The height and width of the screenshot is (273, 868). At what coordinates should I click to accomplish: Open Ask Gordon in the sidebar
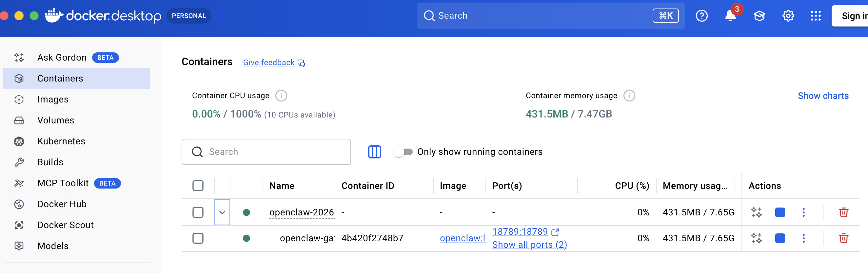[x=76, y=58]
